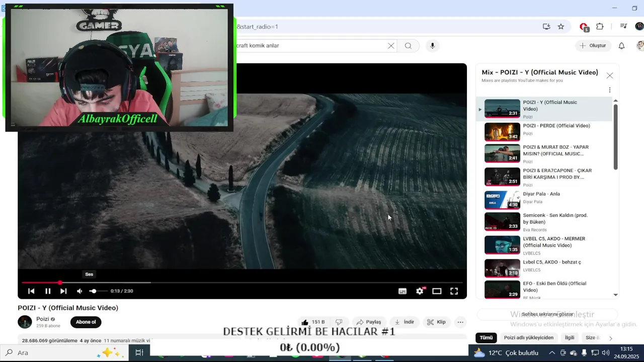Open the Paylaş share button

pyautogui.click(x=369, y=322)
